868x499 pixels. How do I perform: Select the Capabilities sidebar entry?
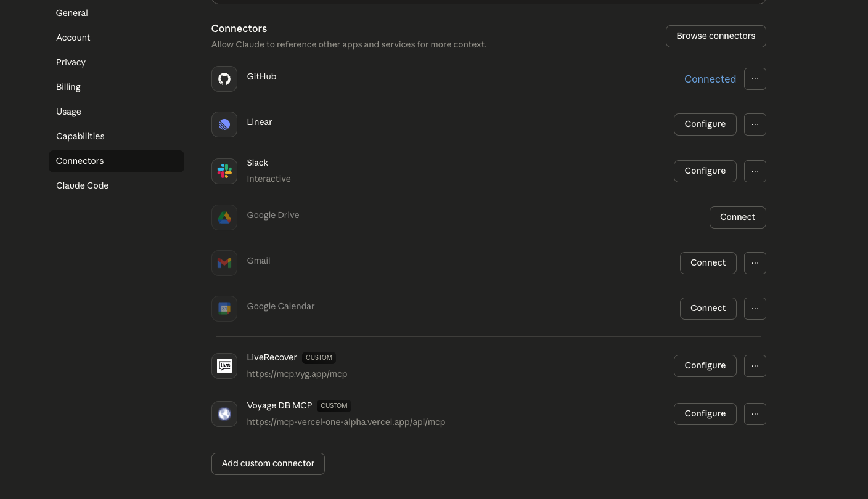click(x=80, y=136)
